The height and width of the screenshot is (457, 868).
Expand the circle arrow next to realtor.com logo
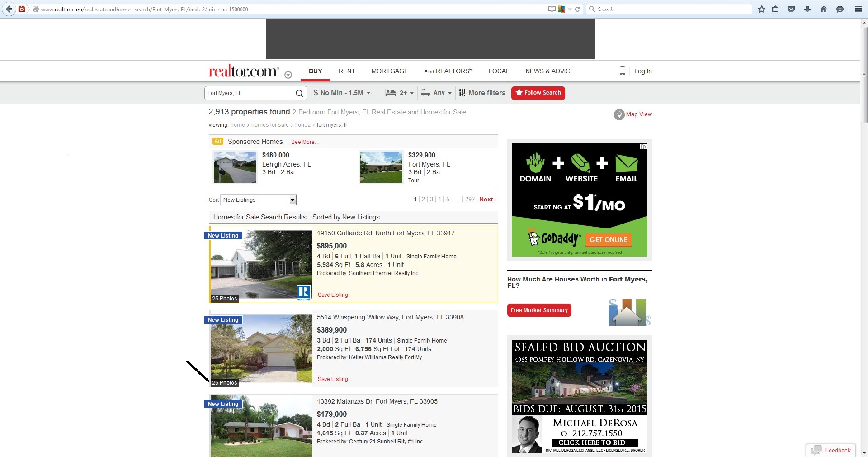pyautogui.click(x=288, y=75)
